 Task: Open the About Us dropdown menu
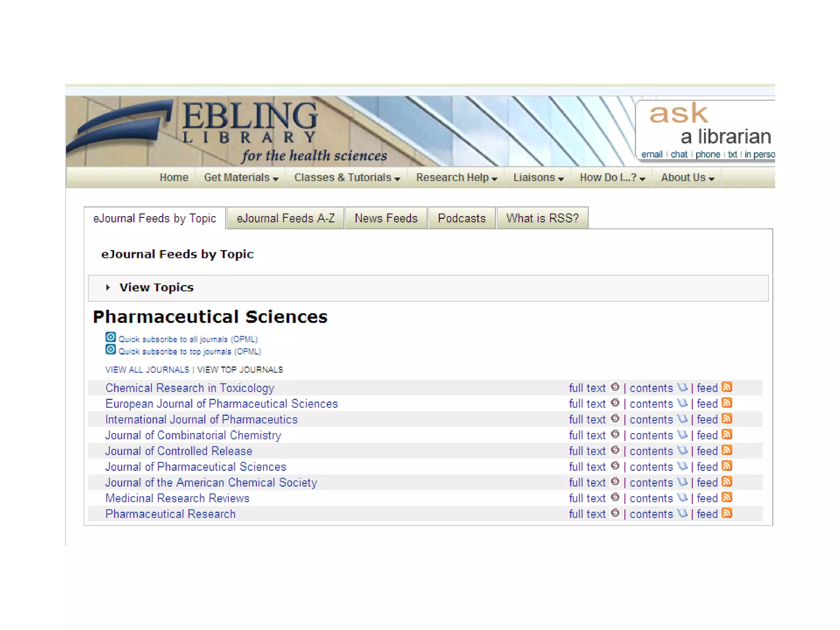[x=687, y=178]
